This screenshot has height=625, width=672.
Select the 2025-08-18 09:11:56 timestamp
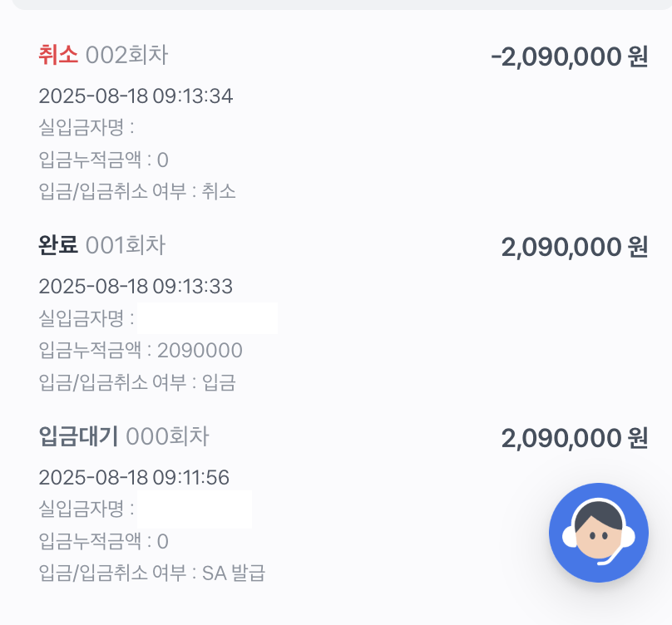click(x=134, y=477)
